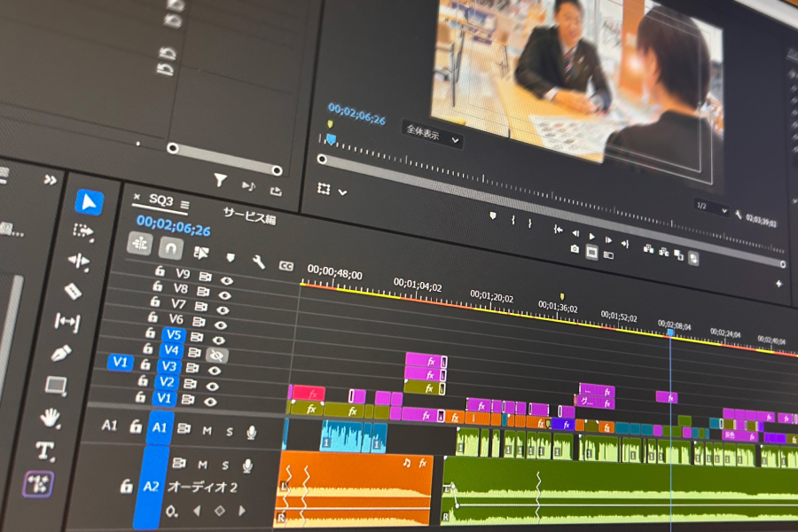Solo the A2 audio track
This screenshot has width=798, height=532.
point(225,465)
